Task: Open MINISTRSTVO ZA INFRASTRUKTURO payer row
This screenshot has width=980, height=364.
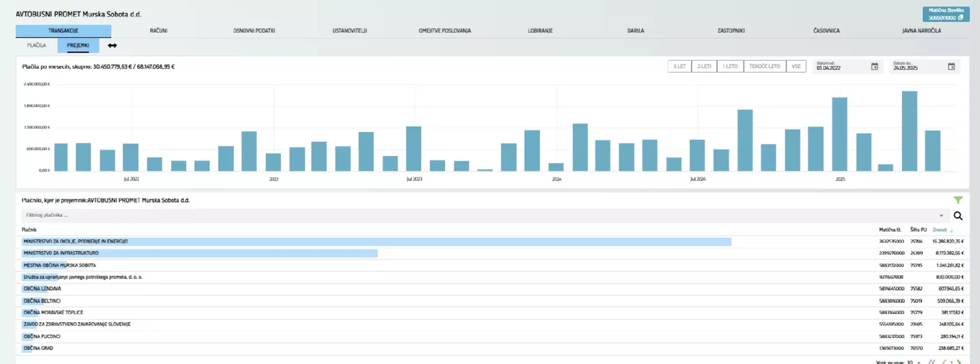Action: pyautogui.click(x=61, y=253)
